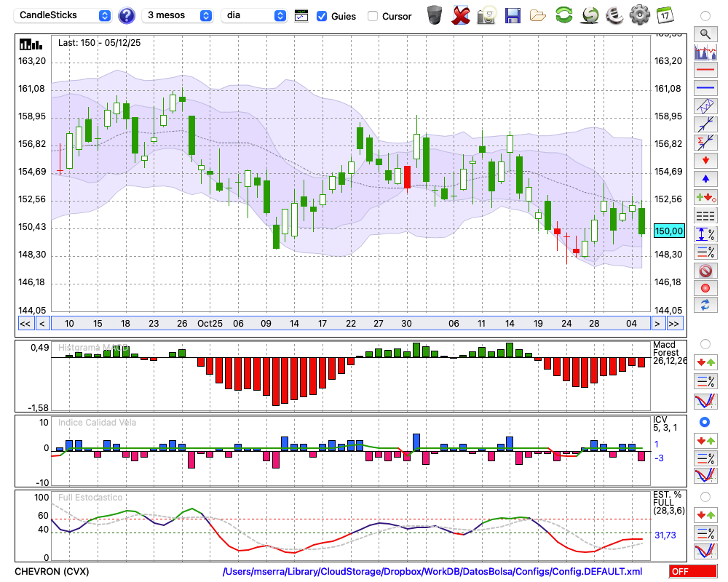Click the floppy disk save icon
The height and width of the screenshot is (582, 728).
(x=513, y=15)
